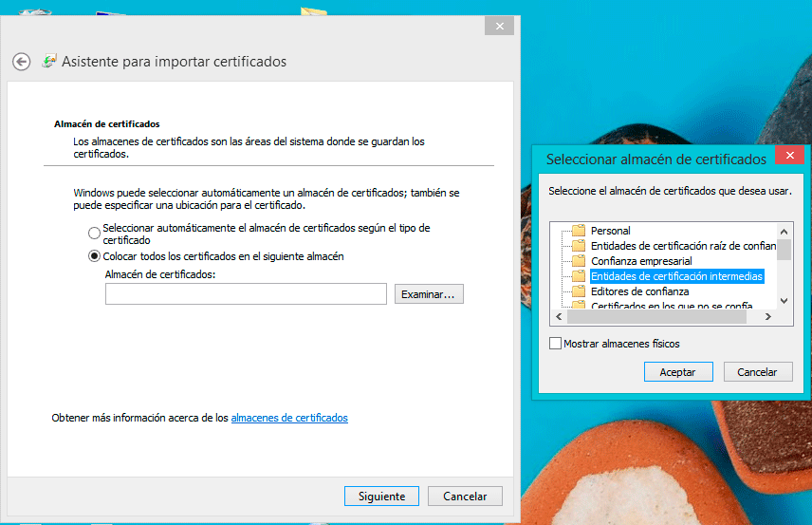The image size is (812, 525).
Task: Click the store list's down scroll arrow
Action: 784,301
